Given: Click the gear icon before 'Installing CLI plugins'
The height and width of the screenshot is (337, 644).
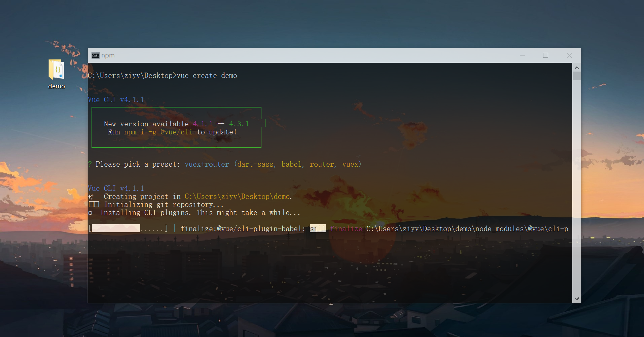Looking at the screenshot, I should pyautogui.click(x=90, y=213).
